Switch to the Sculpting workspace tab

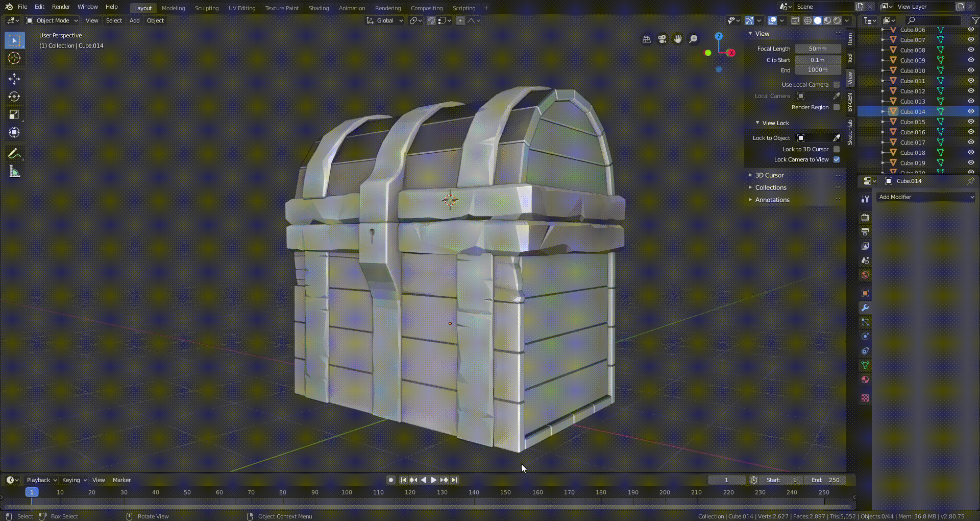[206, 8]
